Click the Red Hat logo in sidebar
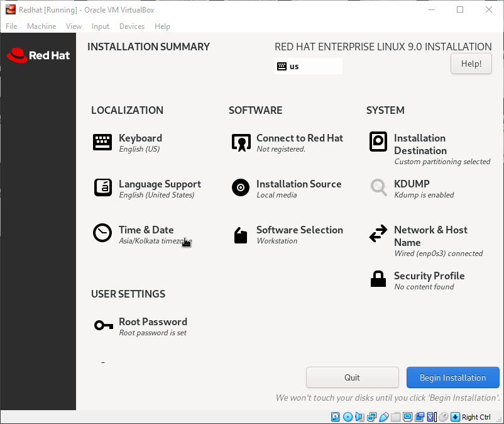Image resolution: width=504 pixels, height=424 pixels. 38,55
